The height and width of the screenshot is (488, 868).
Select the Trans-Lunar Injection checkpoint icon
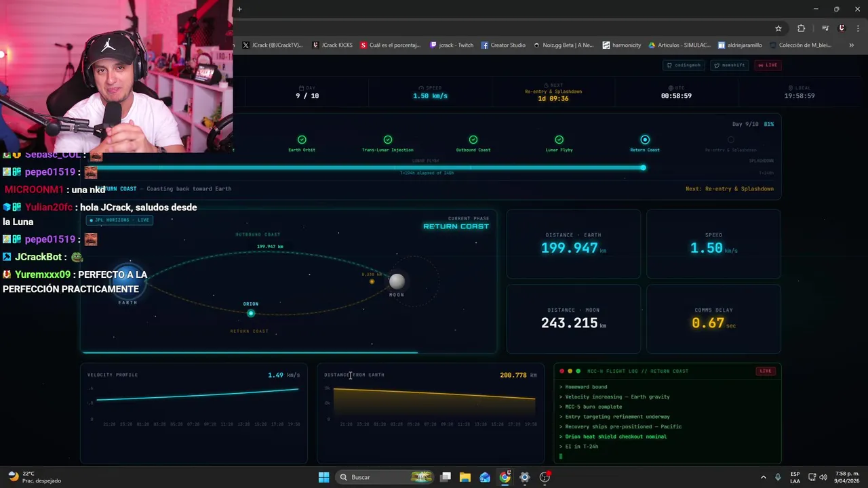click(x=388, y=140)
